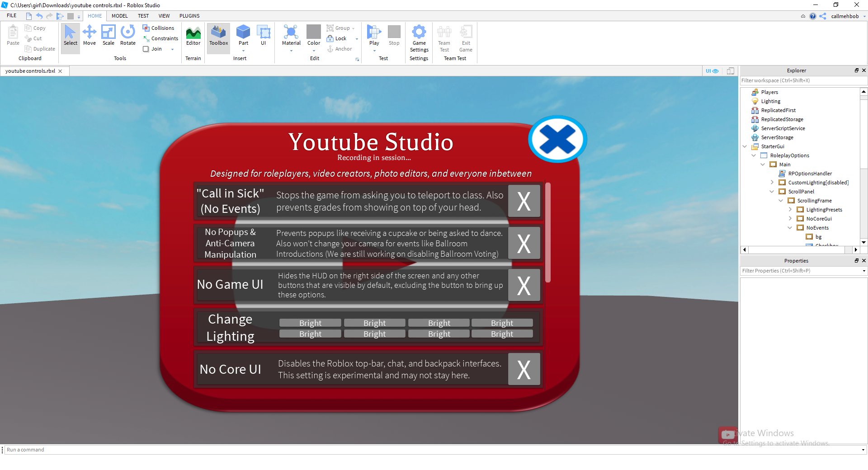Click the Constraints option
The image size is (868, 470).
tap(160, 38)
